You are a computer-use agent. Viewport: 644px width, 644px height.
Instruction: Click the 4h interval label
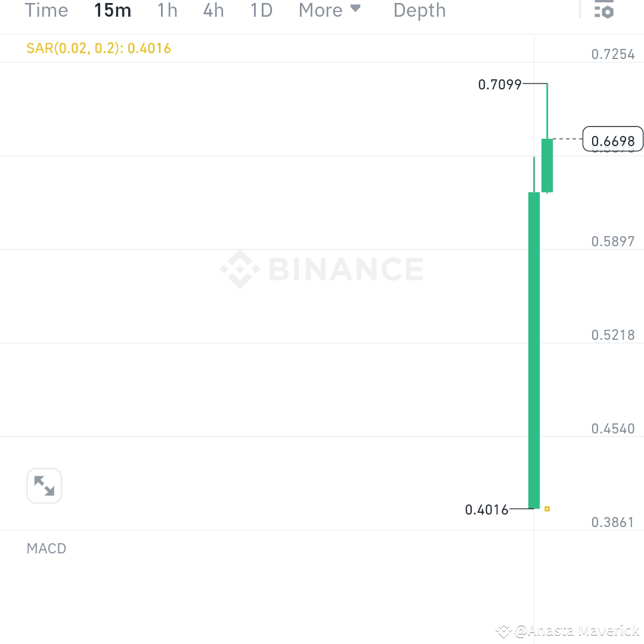(213, 10)
